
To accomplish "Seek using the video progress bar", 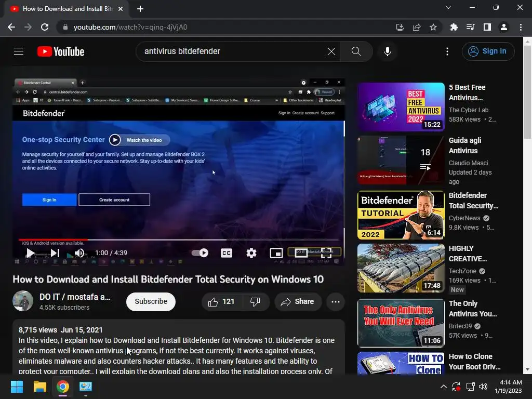I will click(179, 240).
